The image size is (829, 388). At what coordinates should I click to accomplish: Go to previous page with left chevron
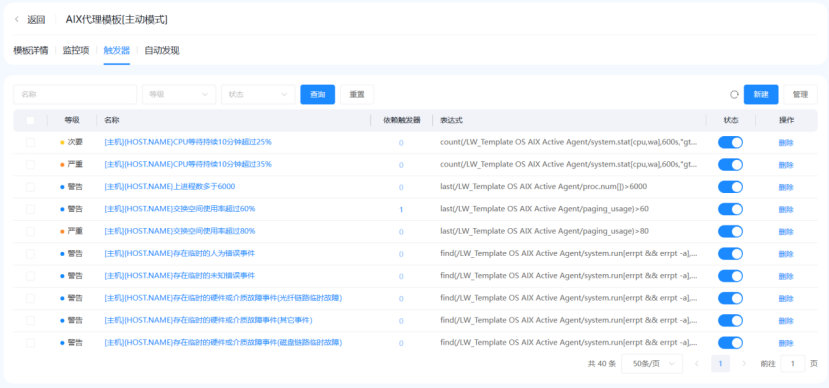click(x=697, y=364)
